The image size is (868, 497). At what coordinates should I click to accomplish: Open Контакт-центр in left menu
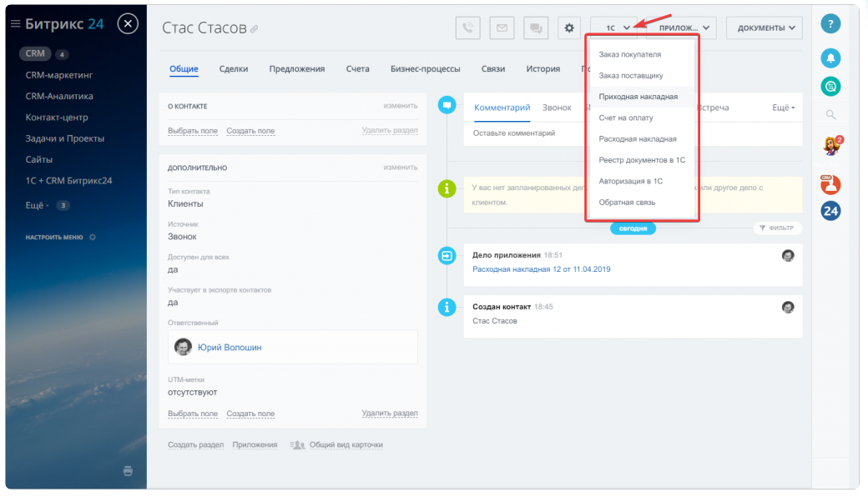57,118
